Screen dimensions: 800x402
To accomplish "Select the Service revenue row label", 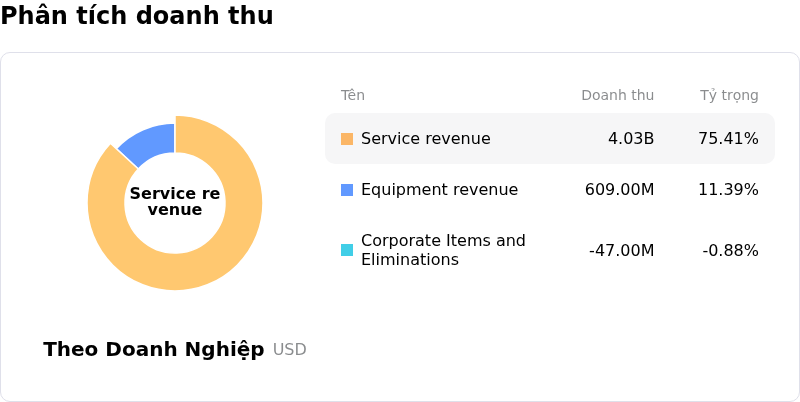I will click(425, 139).
